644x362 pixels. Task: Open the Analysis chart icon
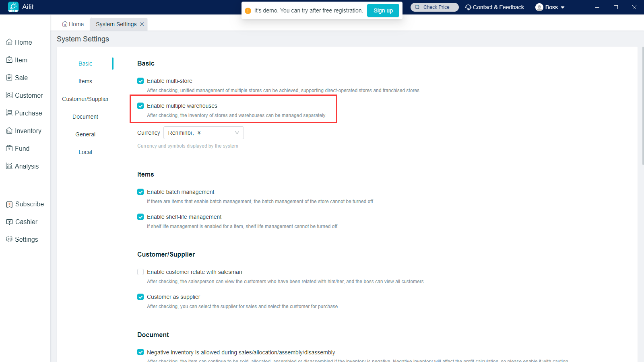9,166
